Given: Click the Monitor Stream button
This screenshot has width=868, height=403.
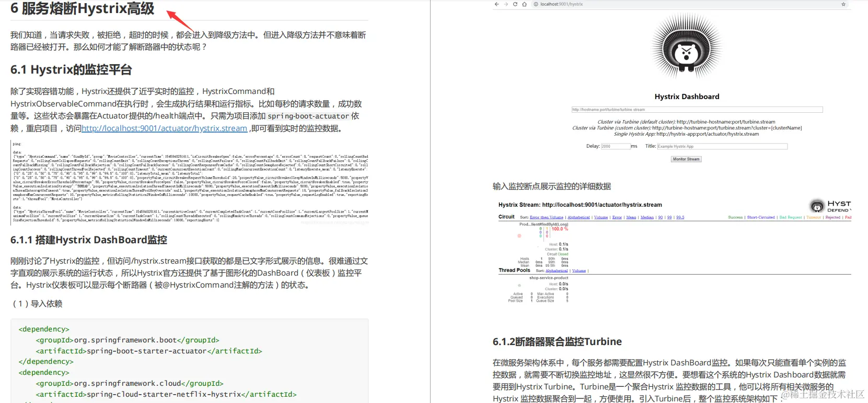Looking at the screenshot, I should [x=686, y=159].
